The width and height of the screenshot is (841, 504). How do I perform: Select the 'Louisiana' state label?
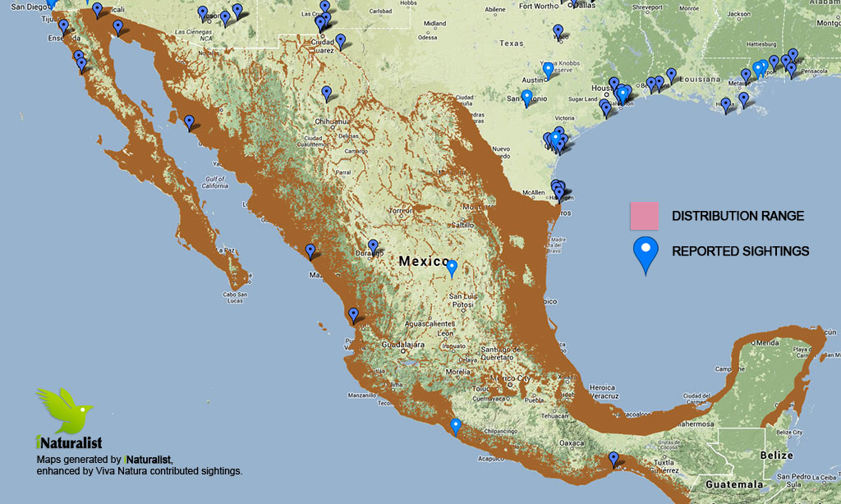point(700,80)
